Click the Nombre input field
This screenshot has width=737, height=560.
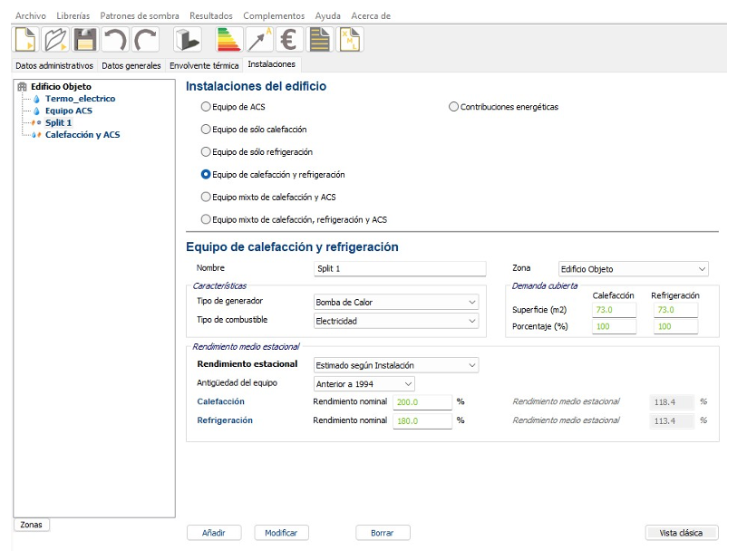point(400,269)
